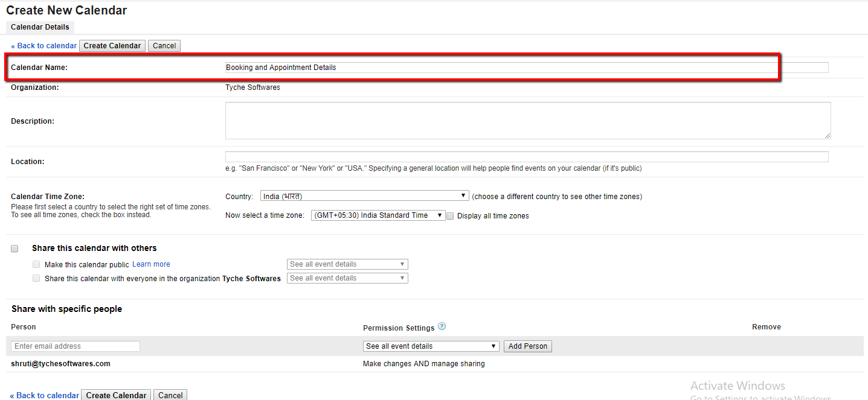Enable Display all time zones
This screenshot has height=400, width=868.
(449, 215)
